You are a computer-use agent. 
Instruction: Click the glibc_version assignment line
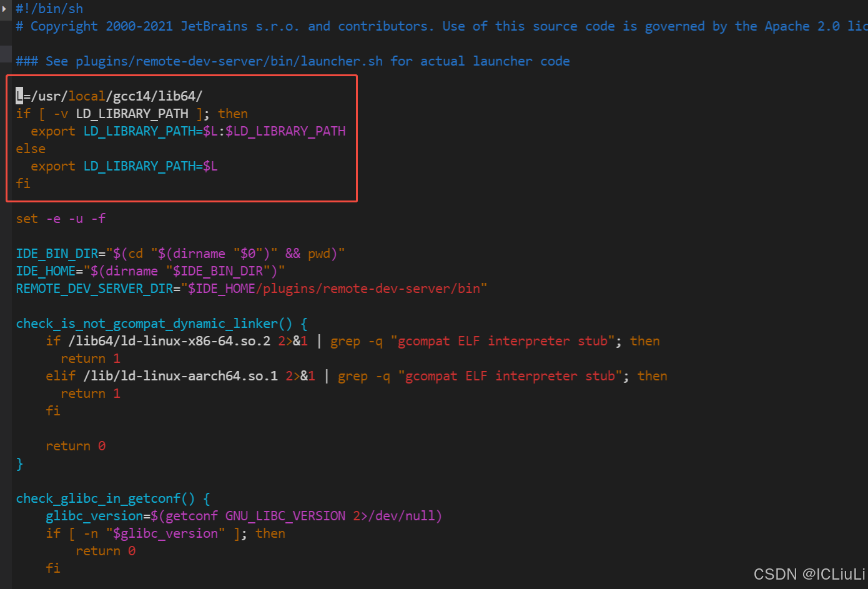tap(244, 516)
